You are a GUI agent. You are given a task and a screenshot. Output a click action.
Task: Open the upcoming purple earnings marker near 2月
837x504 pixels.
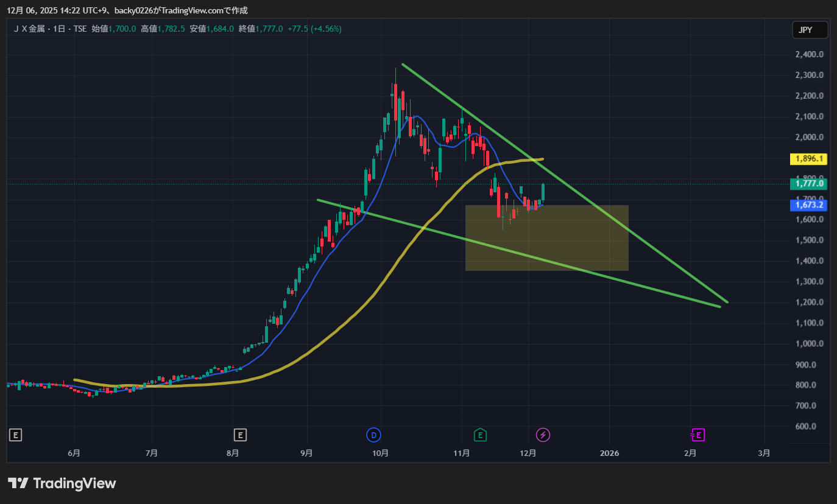697,435
